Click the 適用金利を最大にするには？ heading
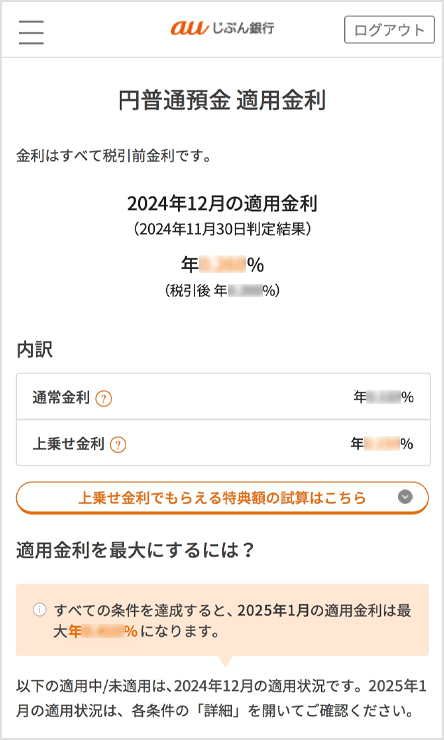 click(x=136, y=550)
